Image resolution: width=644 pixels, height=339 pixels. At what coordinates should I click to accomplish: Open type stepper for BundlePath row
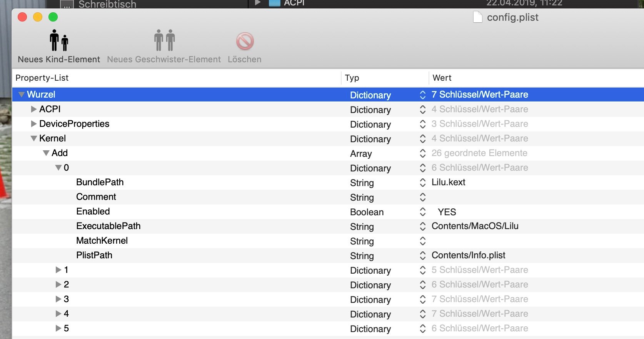[x=422, y=183]
